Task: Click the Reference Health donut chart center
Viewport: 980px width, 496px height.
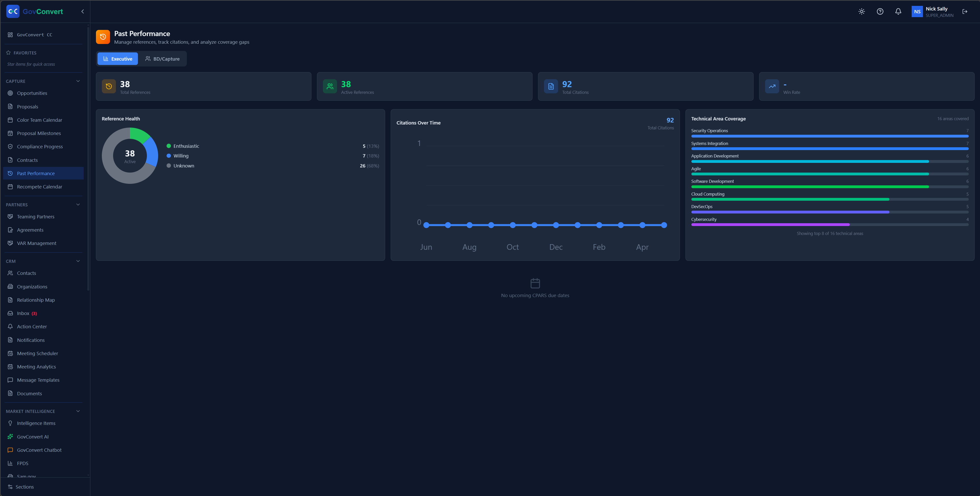Action: click(130, 156)
